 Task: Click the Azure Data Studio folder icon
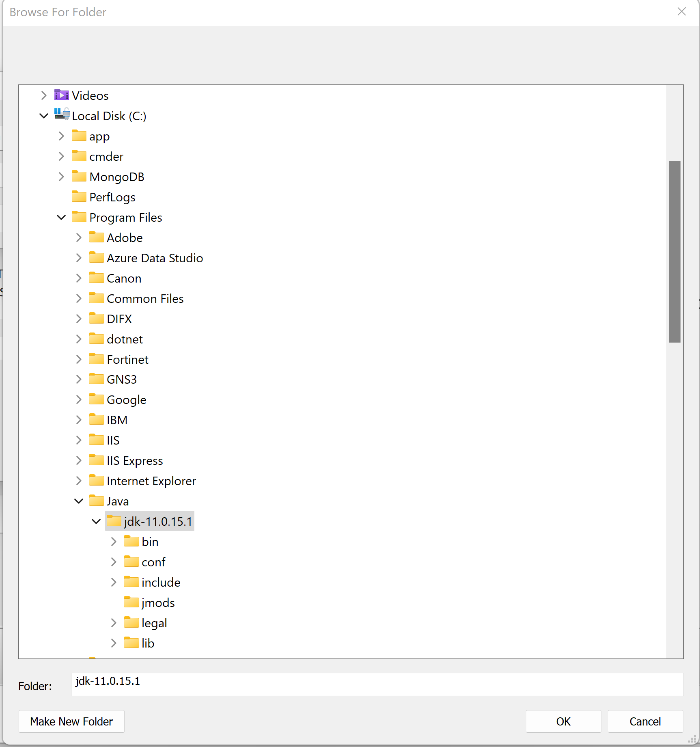pyautogui.click(x=96, y=258)
